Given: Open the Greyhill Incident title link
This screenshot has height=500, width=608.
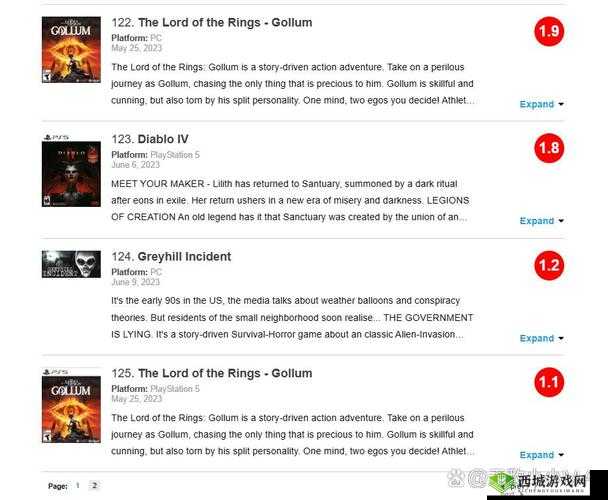Looking at the screenshot, I should 184,257.
